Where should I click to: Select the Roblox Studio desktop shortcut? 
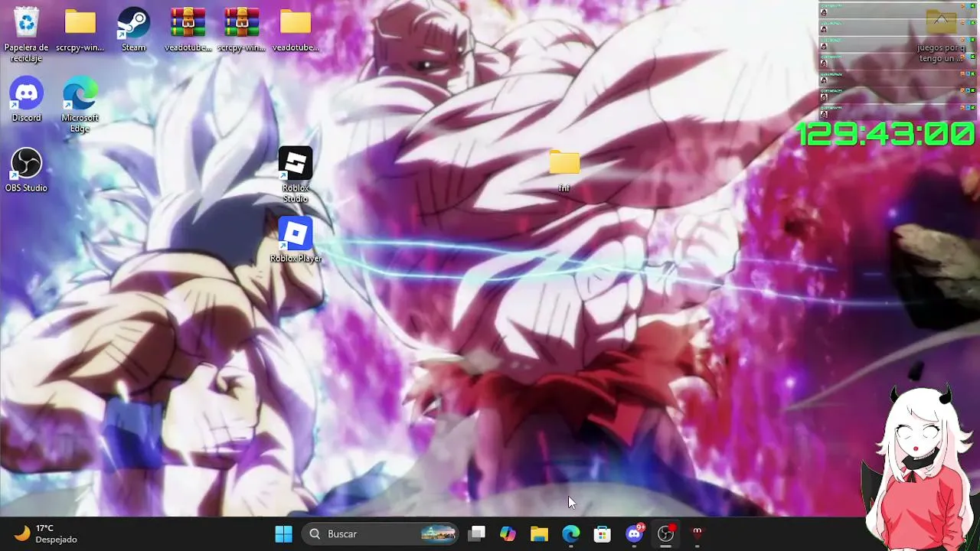coord(296,174)
